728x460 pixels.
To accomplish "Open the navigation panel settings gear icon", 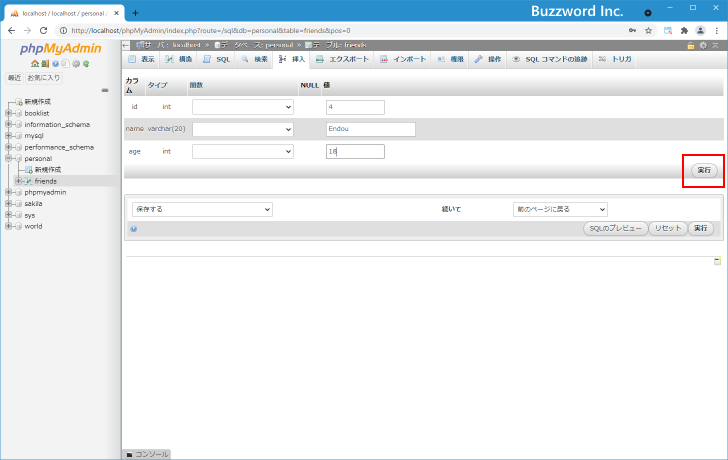I will pos(76,64).
